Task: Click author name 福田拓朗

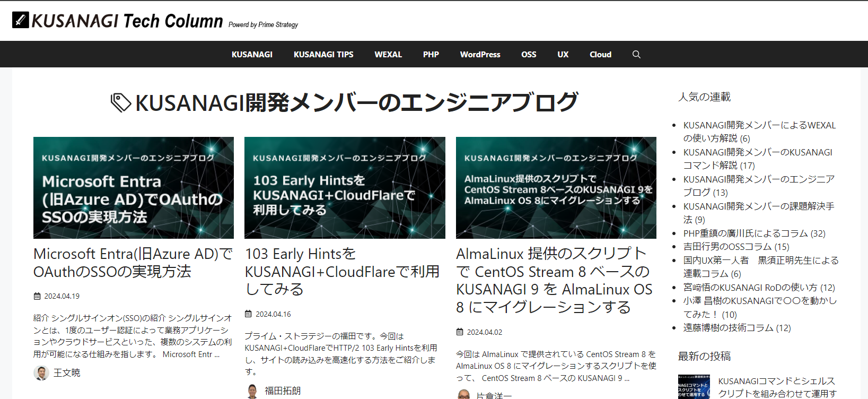Action: [x=283, y=391]
